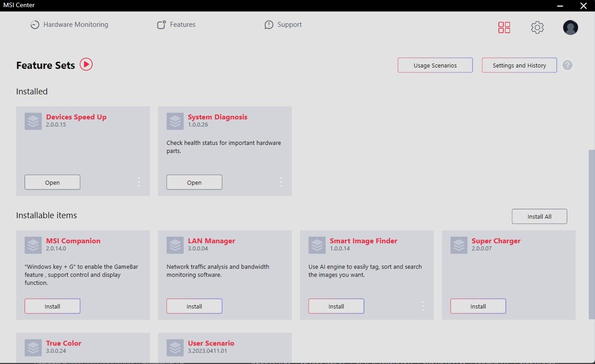
Task: Click the Devices Speed Up stack icon
Action: coord(33,121)
